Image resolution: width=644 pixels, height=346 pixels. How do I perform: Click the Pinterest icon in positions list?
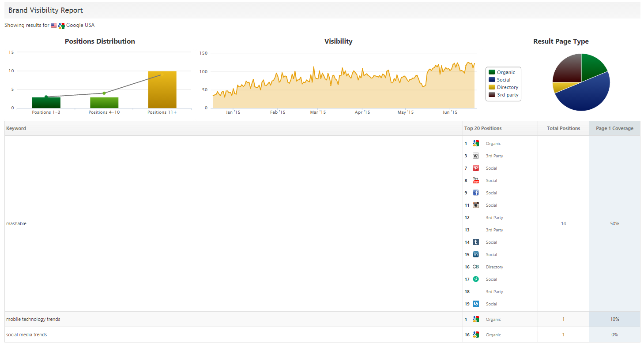[x=475, y=168]
